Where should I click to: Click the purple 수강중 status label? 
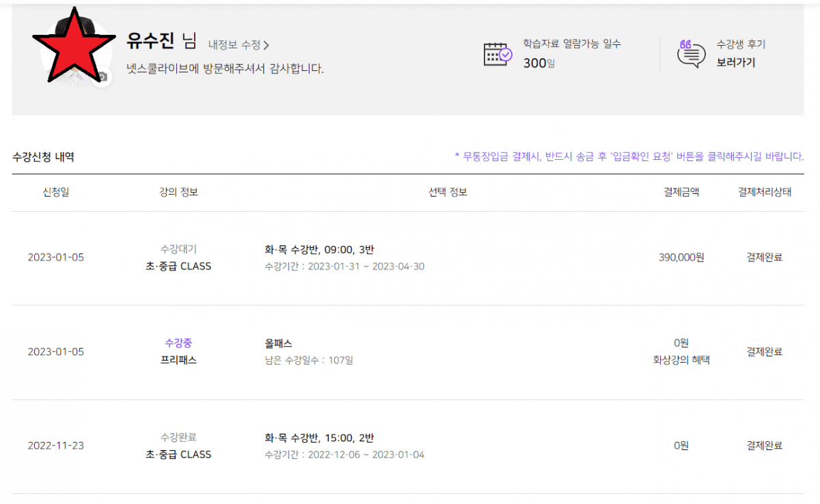coord(178,343)
